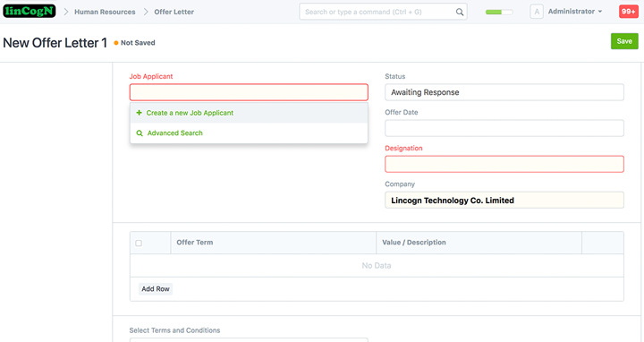Click the Not Saved status indicator
The height and width of the screenshot is (342, 644).
(x=134, y=43)
